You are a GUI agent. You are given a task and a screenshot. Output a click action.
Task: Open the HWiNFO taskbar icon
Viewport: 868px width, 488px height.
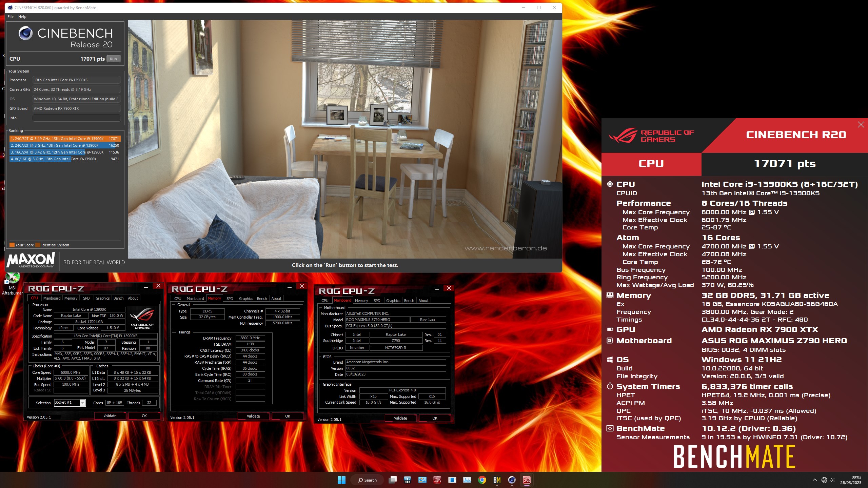408,480
